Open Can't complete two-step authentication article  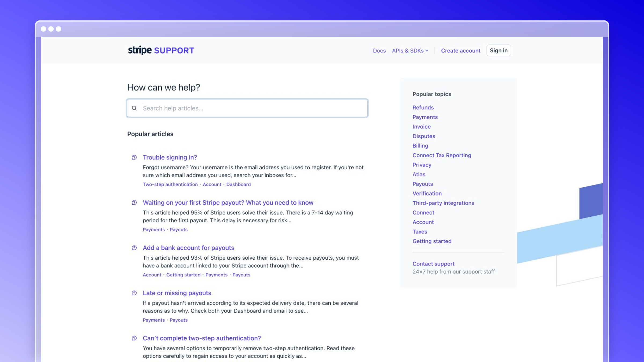(202, 338)
